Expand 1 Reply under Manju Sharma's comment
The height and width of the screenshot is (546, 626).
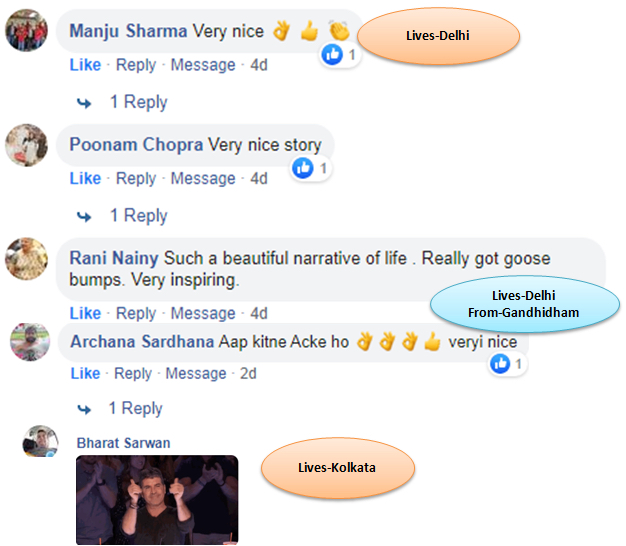click(138, 102)
